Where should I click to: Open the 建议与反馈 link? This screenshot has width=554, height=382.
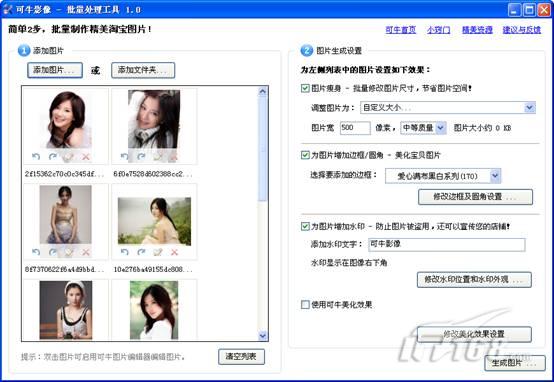click(521, 30)
